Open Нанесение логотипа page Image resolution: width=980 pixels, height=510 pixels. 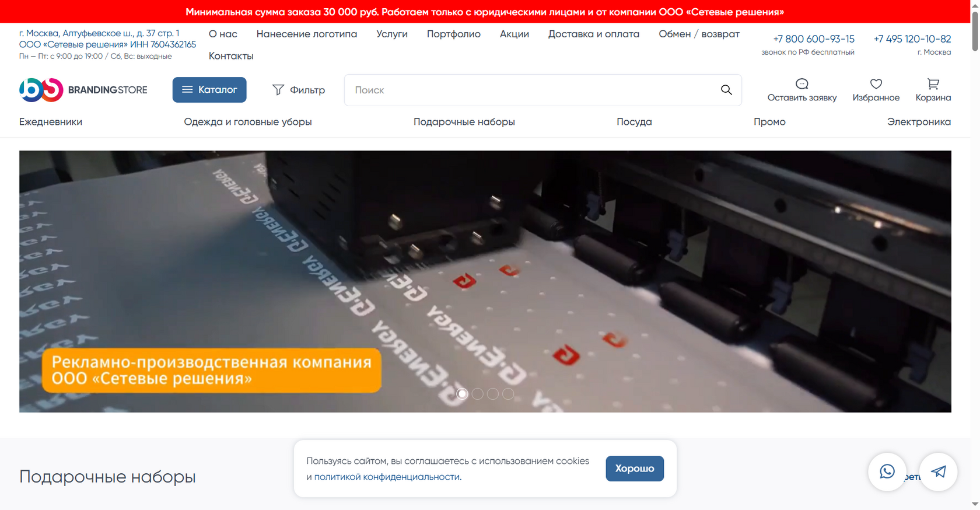(307, 34)
